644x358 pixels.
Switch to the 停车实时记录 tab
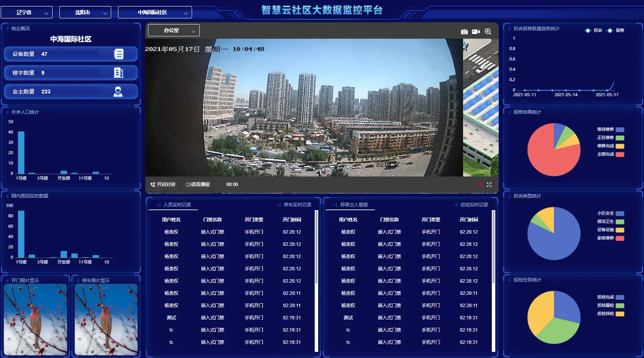(297, 205)
